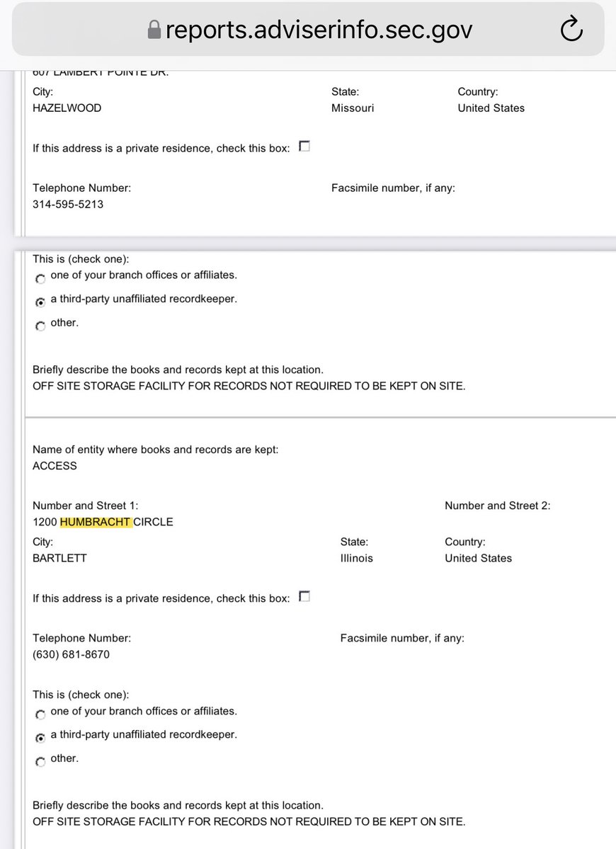Tap the reports.adviserinfo.sec.gov address field
The height and width of the screenshot is (849, 616).
click(x=319, y=30)
